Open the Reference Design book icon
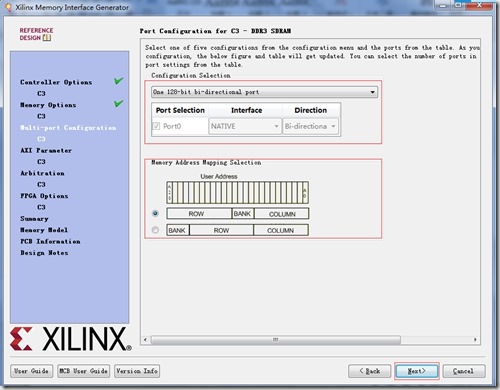Screen dimensions: 500x390 pyautogui.click(x=47, y=38)
